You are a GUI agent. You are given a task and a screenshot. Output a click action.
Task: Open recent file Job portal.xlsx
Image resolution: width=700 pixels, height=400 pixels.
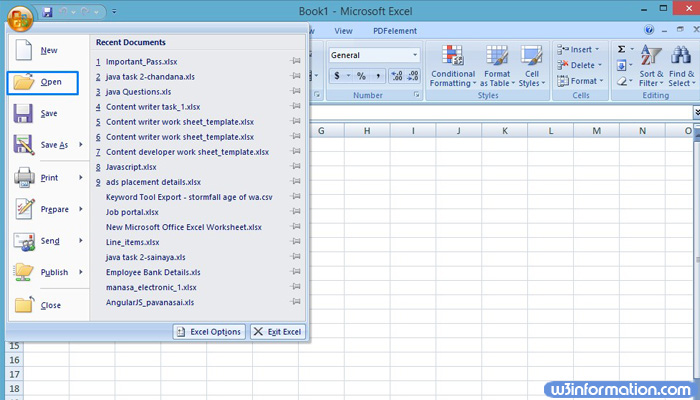coord(132,212)
